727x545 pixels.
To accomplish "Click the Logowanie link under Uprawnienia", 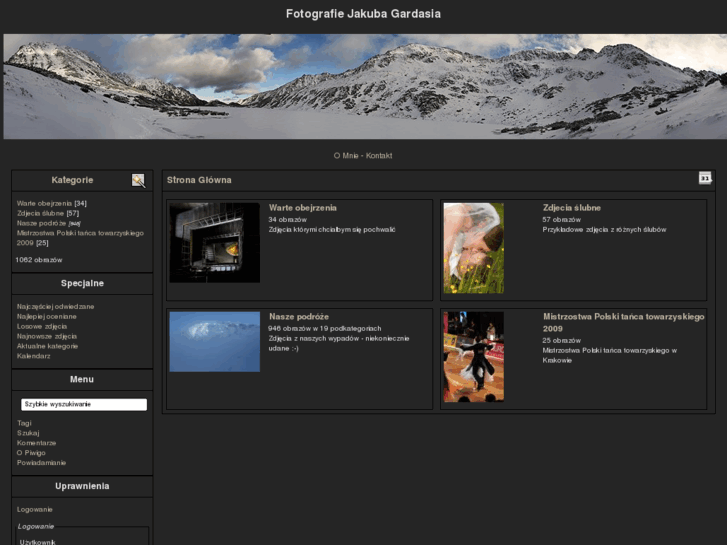I will coord(34,509).
